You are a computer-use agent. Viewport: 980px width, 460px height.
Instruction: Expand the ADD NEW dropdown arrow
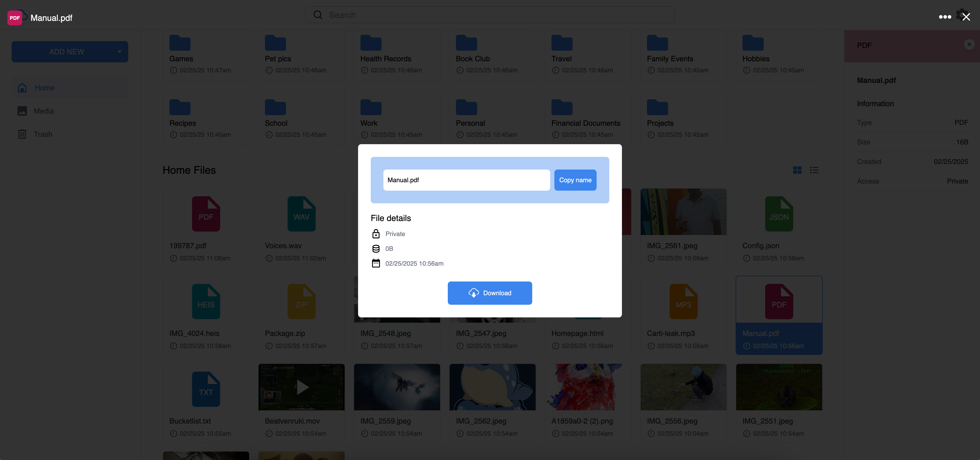point(120,52)
